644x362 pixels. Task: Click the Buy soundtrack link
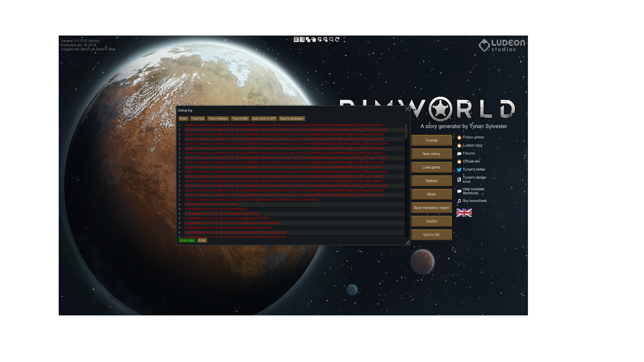click(472, 201)
